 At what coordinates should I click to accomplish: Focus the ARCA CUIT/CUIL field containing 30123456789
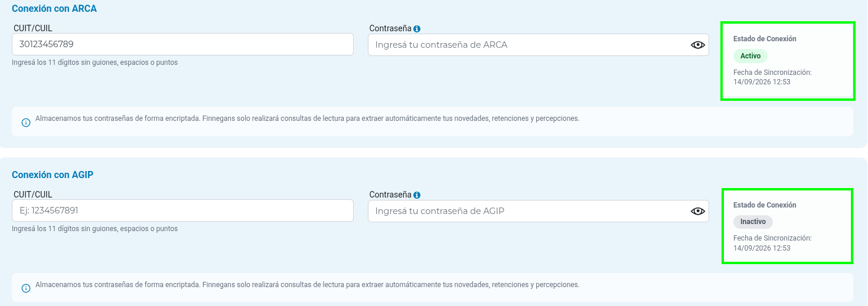[x=182, y=44]
